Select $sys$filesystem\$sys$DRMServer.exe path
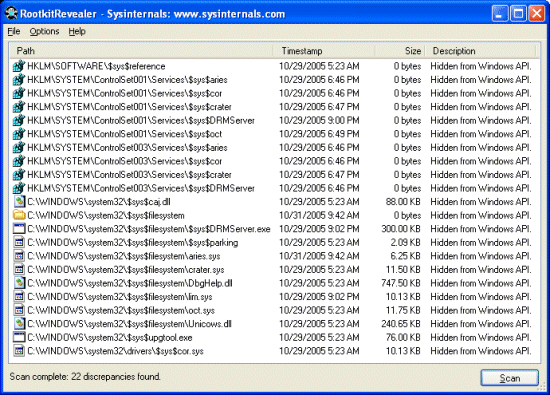The height and width of the screenshot is (395, 550). pos(149,229)
